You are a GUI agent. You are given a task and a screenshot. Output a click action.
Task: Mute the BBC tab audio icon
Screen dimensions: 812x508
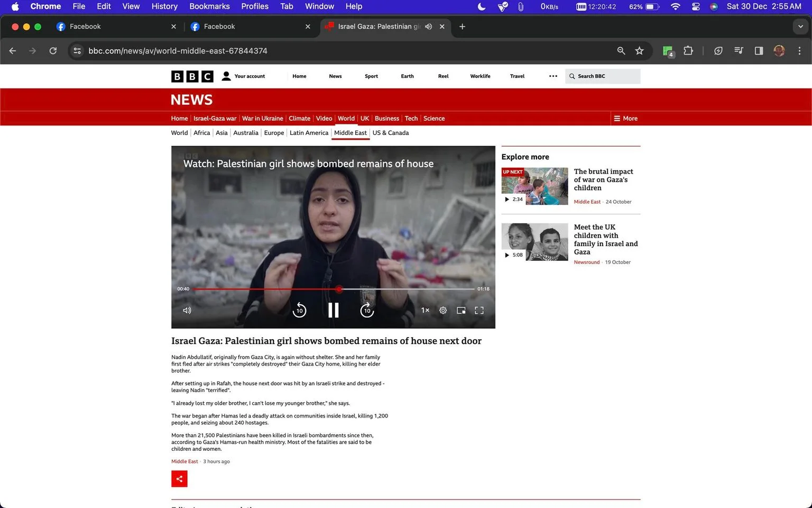pyautogui.click(x=428, y=26)
